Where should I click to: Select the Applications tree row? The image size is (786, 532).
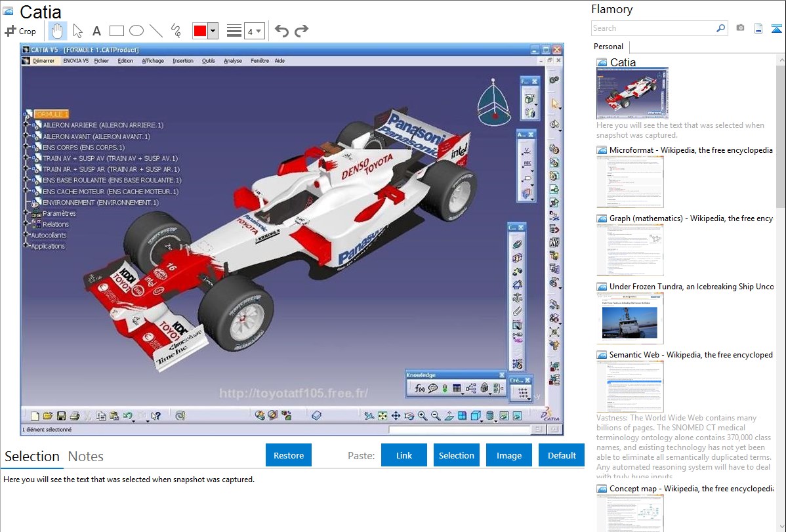[48, 246]
